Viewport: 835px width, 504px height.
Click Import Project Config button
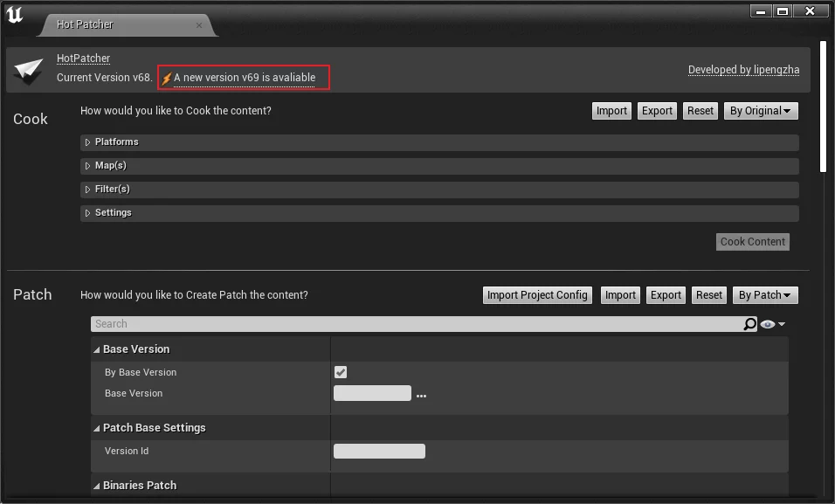coord(537,295)
